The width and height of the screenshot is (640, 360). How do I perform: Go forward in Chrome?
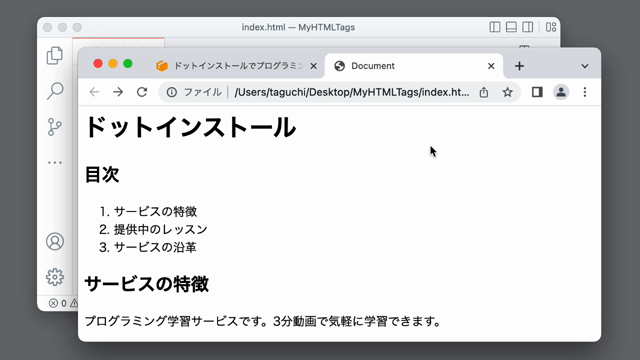tap(118, 92)
